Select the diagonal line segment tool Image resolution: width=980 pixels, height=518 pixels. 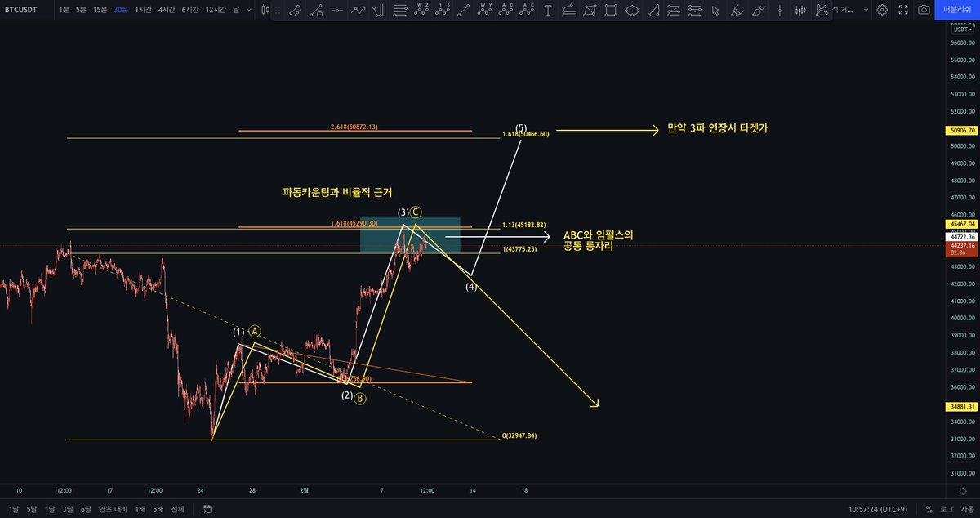(463, 11)
